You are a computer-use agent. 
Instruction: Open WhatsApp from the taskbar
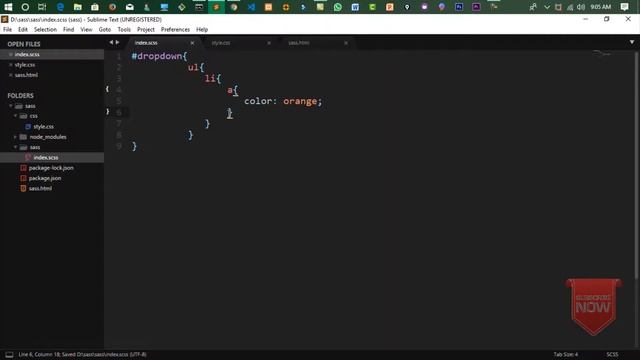tap(338, 7)
